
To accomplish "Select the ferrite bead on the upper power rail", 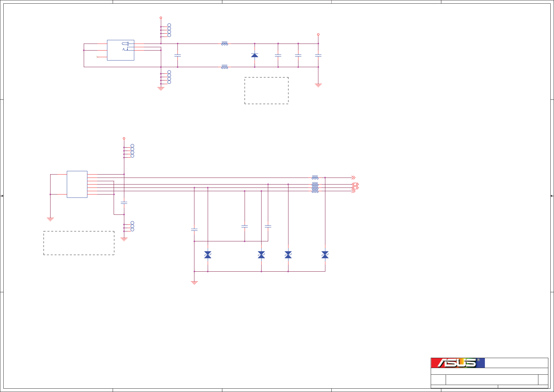I will (225, 44).
